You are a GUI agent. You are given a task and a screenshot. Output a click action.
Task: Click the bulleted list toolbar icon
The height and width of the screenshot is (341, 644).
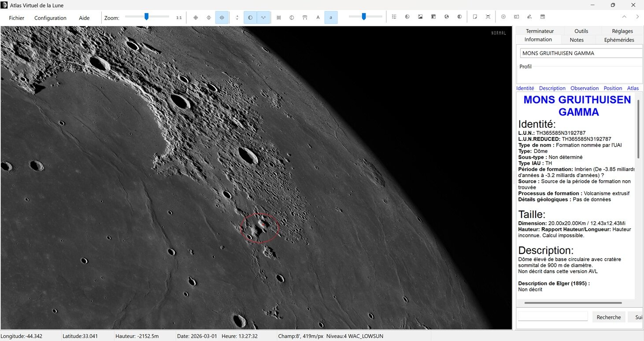394,17
